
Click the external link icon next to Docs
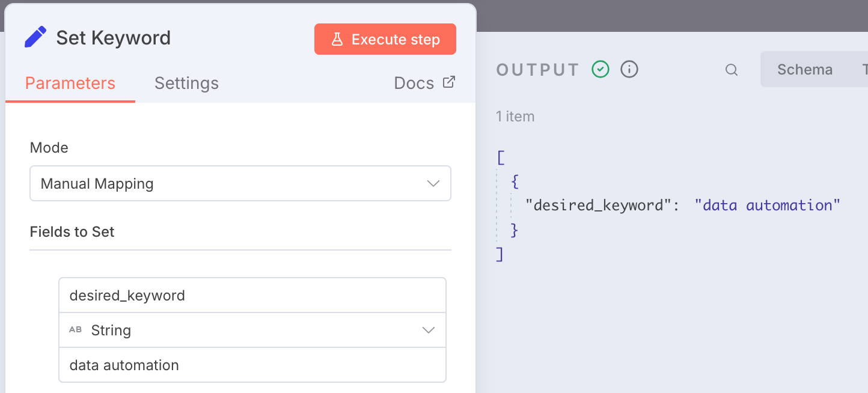point(448,82)
